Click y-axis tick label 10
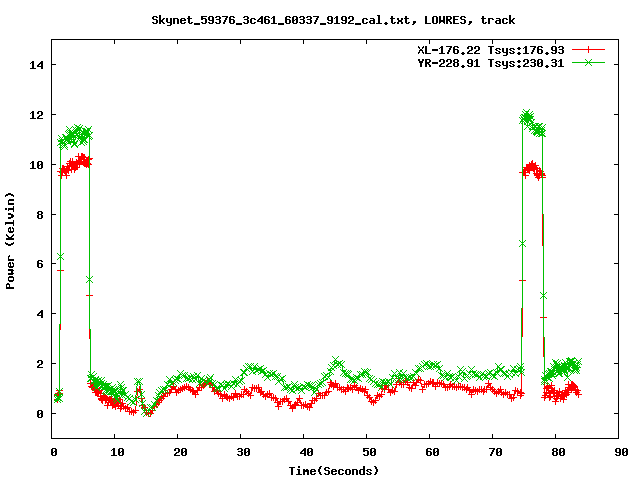The width and height of the screenshot is (640, 480). click(x=36, y=165)
